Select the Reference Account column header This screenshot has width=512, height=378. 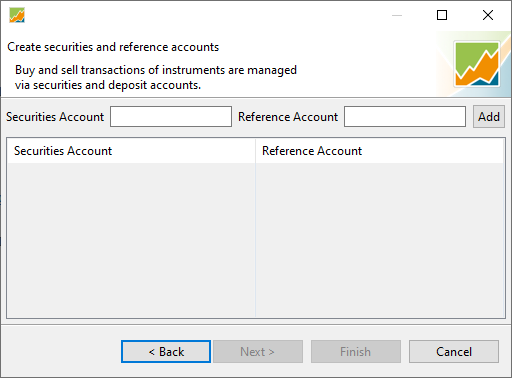pyautogui.click(x=380, y=151)
